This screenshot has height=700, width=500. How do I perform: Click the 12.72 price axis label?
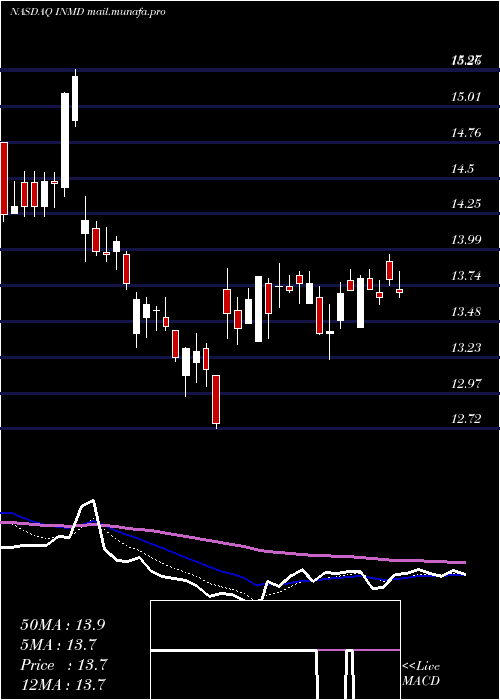466,419
